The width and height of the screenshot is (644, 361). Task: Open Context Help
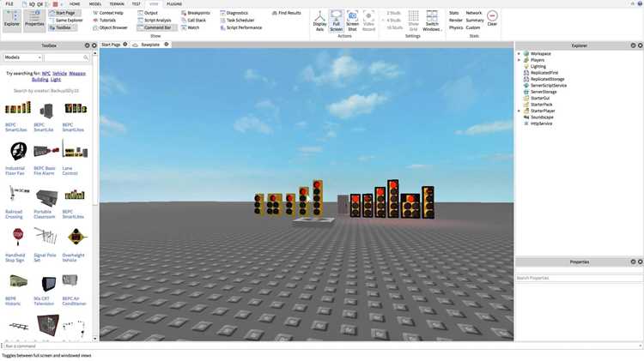click(x=108, y=13)
